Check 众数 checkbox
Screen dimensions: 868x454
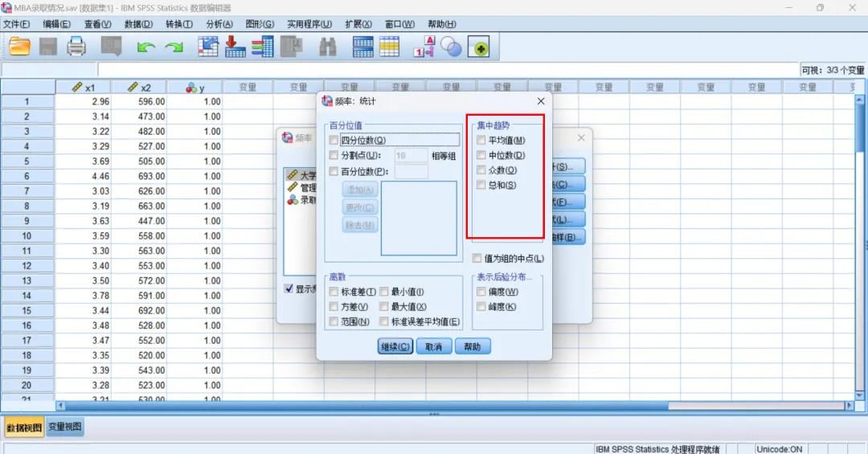pos(481,170)
